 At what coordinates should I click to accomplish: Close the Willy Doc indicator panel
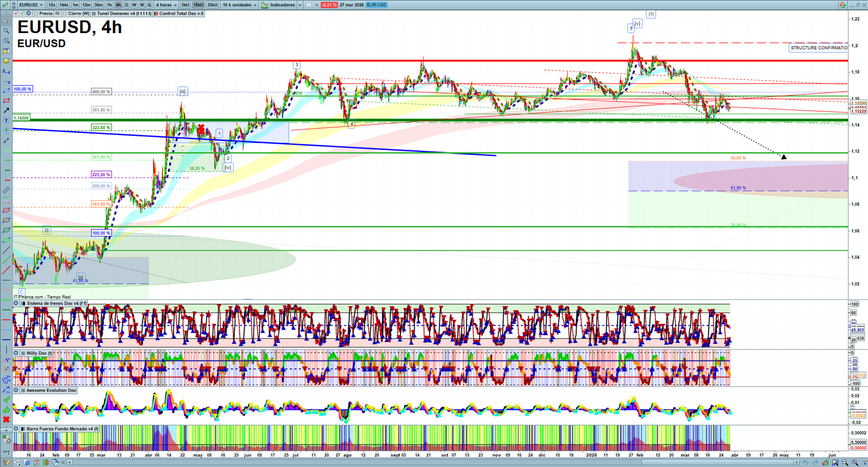(x=16, y=353)
